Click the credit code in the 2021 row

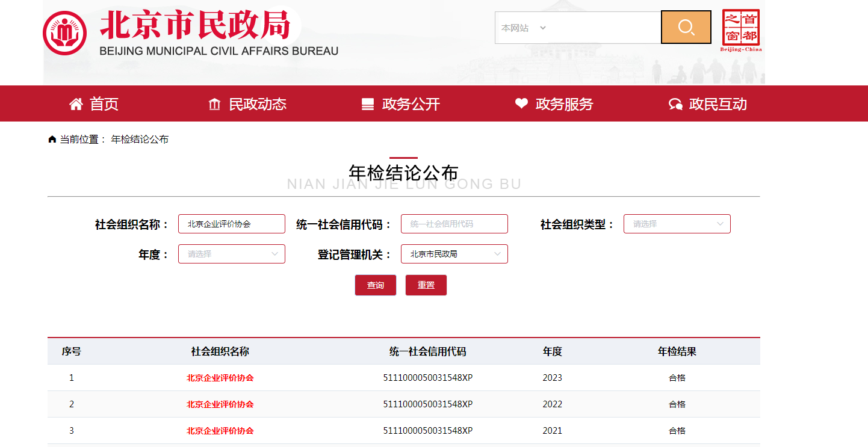click(x=428, y=431)
